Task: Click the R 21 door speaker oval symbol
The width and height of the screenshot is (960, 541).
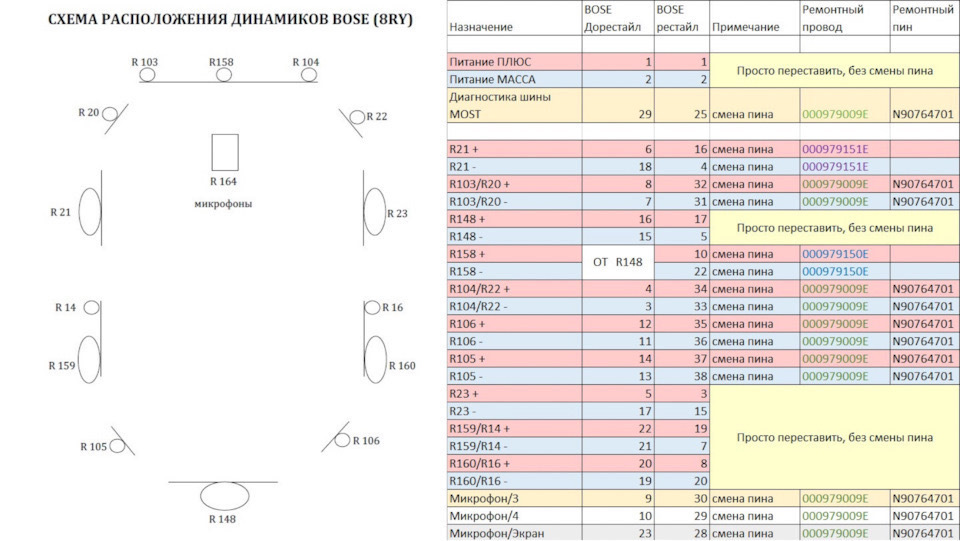Action: [90, 212]
